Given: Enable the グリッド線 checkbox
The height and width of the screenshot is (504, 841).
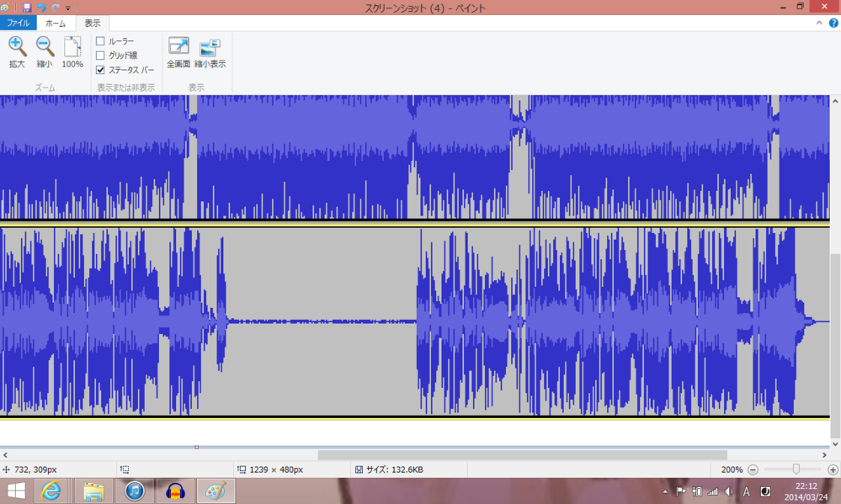Looking at the screenshot, I should click(100, 56).
